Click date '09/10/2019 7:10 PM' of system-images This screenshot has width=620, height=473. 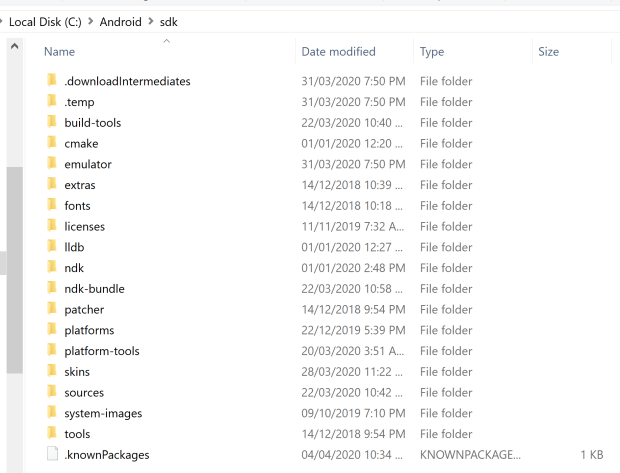pyautogui.click(x=353, y=413)
